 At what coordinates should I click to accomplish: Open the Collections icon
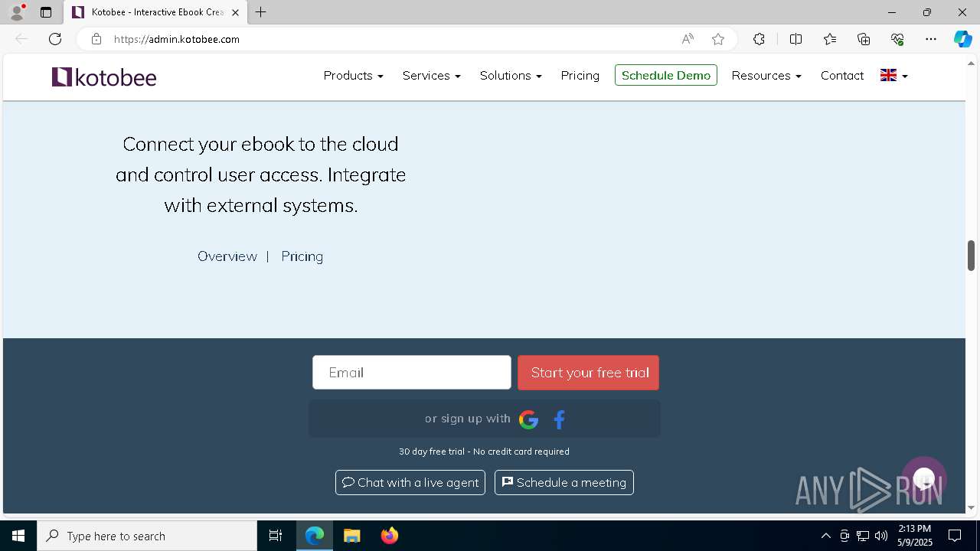(x=864, y=39)
